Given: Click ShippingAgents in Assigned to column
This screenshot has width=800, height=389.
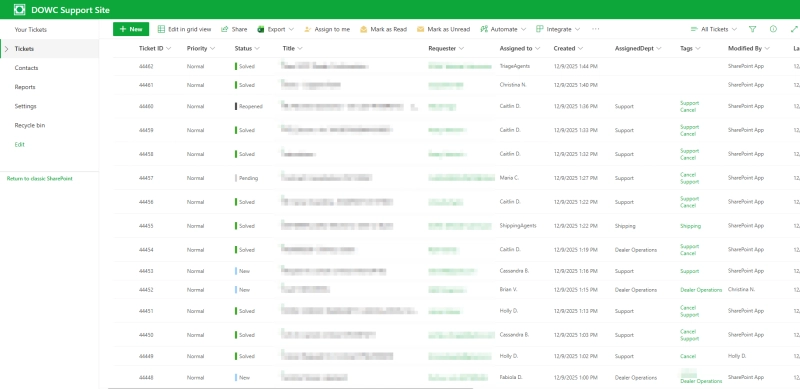Looking at the screenshot, I should 518,226.
